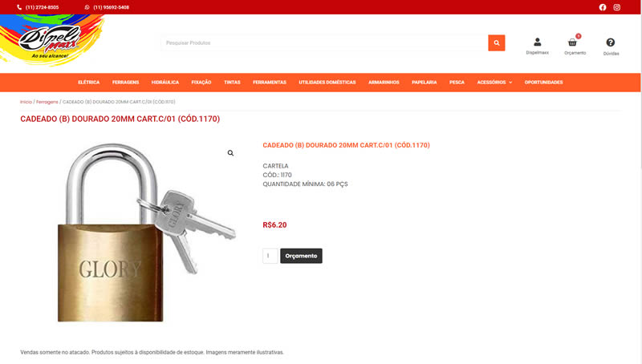Expand the Acessórios dropdown menu
Viewport: 642px width, 364px height.
pos(494,83)
